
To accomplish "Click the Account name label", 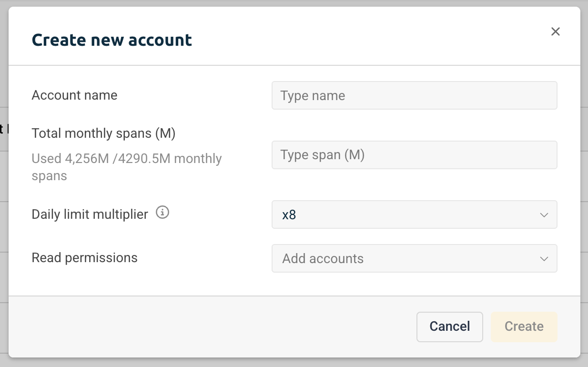I will coord(74,95).
